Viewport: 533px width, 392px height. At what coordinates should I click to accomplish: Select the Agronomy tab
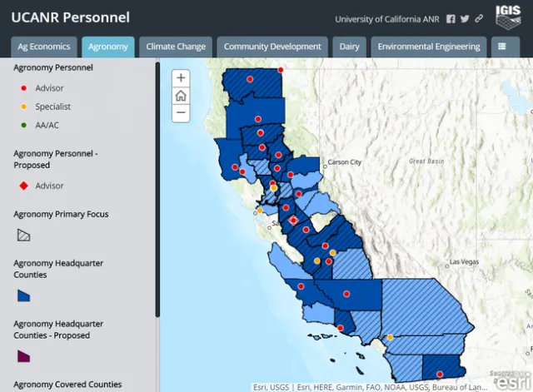(x=108, y=47)
